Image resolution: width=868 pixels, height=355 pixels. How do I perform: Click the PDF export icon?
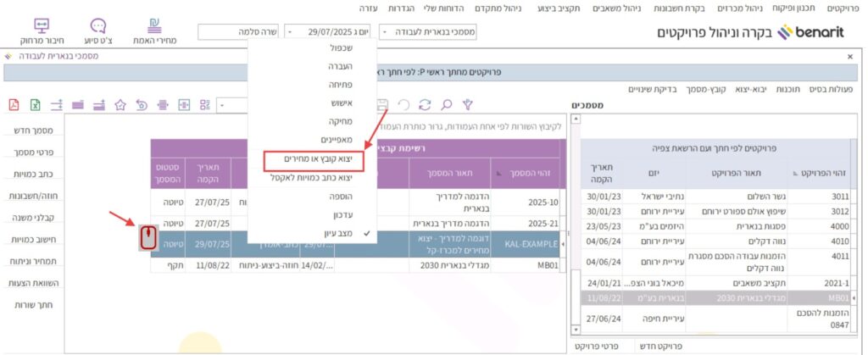(14, 105)
